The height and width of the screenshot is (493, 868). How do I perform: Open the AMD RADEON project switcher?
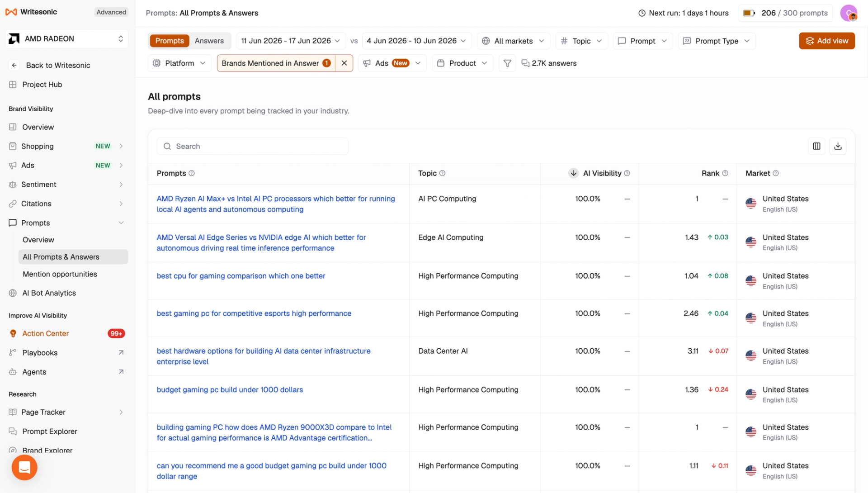tap(67, 39)
